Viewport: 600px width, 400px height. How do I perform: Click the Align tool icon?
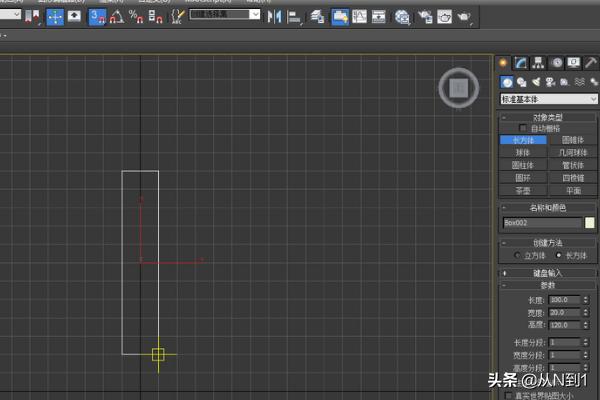(x=294, y=17)
